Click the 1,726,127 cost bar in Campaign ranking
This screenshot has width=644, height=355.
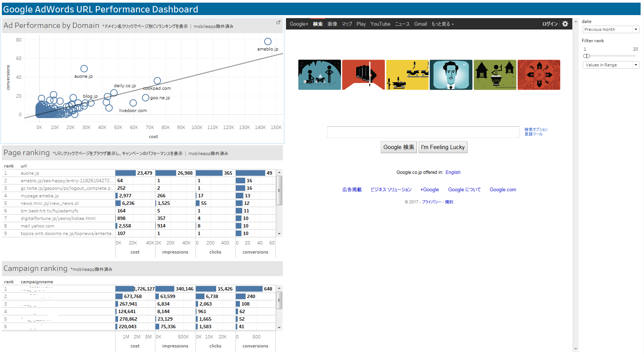[124, 289]
